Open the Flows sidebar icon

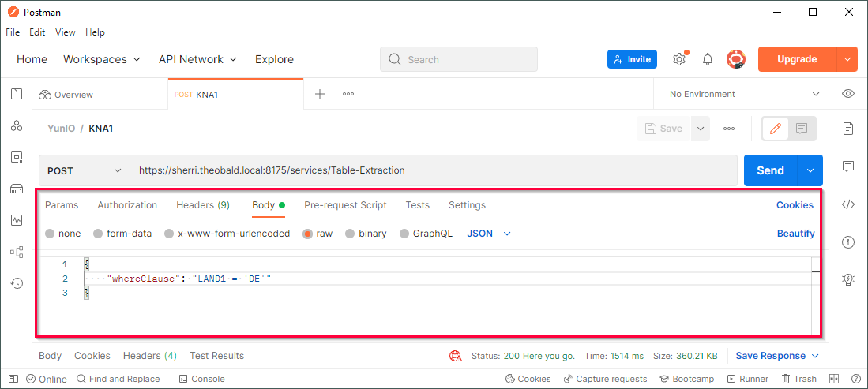(x=17, y=252)
